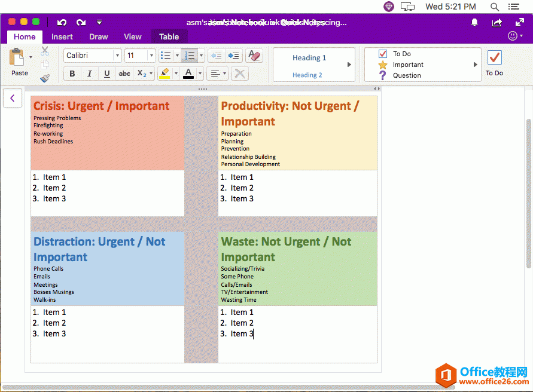Toggle bold formatting in the ribbon
The width and height of the screenshot is (533, 392).
(71, 73)
